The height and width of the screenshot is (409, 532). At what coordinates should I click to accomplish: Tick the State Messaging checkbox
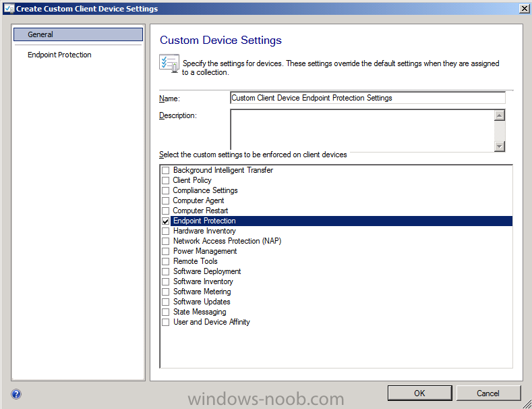(x=165, y=312)
